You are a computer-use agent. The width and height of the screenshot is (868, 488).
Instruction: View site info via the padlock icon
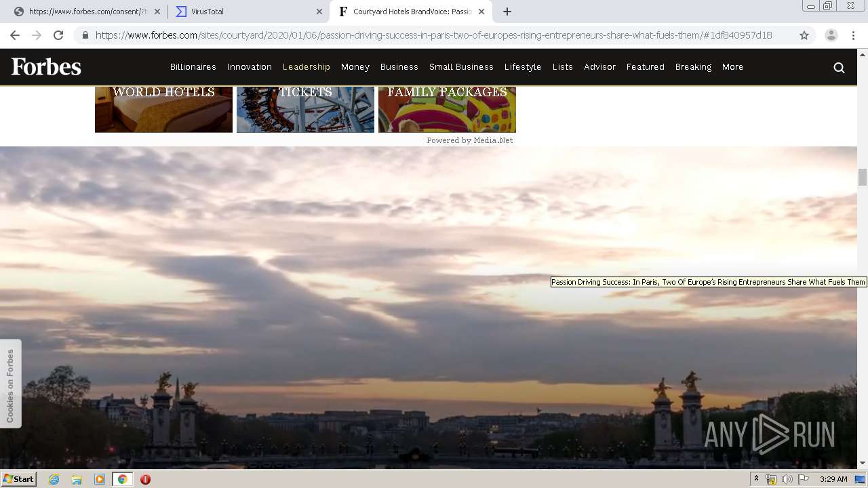click(x=85, y=35)
